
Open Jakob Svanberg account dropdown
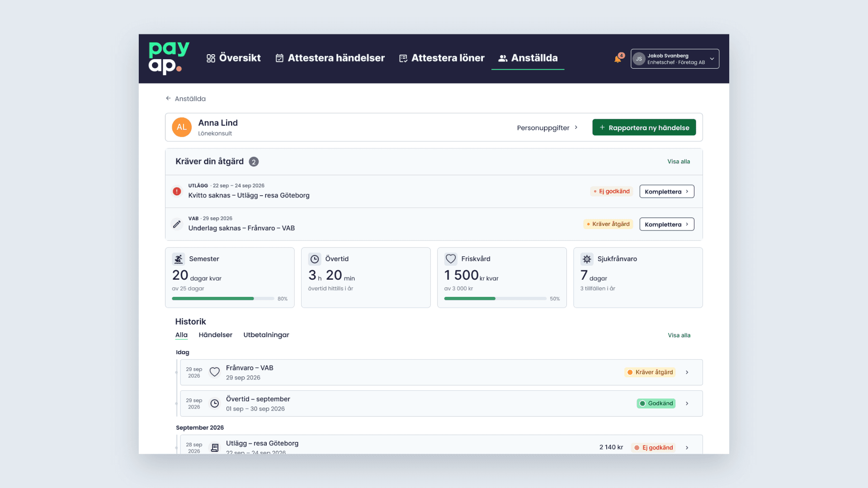pos(675,59)
